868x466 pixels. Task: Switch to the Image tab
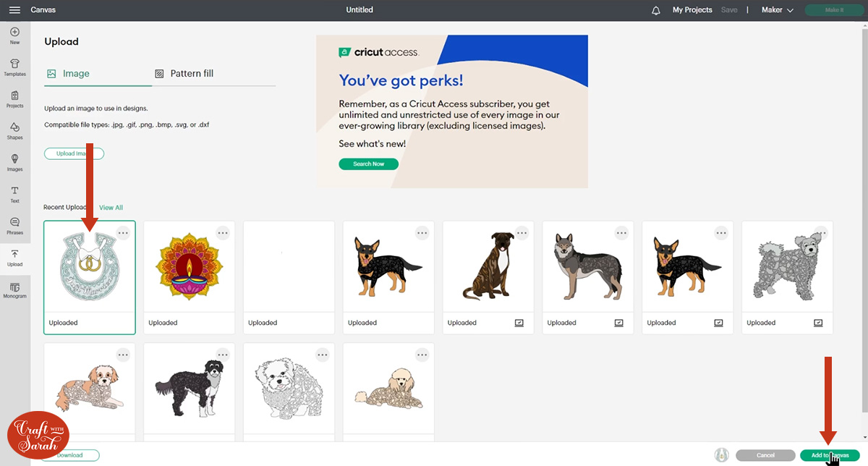[x=68, y=74]
